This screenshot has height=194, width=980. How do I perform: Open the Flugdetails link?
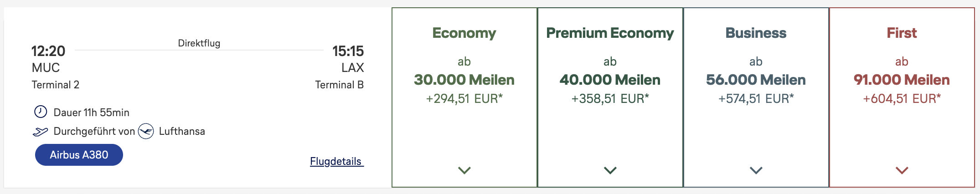pyautogui.click(x=336, y=161)
